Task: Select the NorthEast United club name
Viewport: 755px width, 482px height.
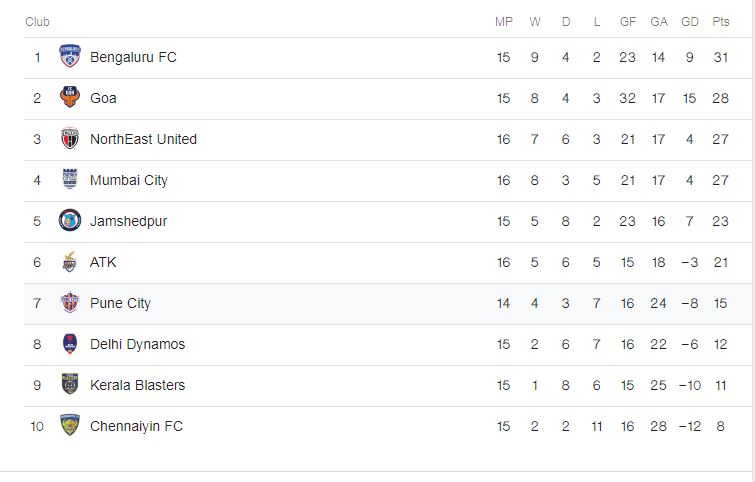Action: 143,139
